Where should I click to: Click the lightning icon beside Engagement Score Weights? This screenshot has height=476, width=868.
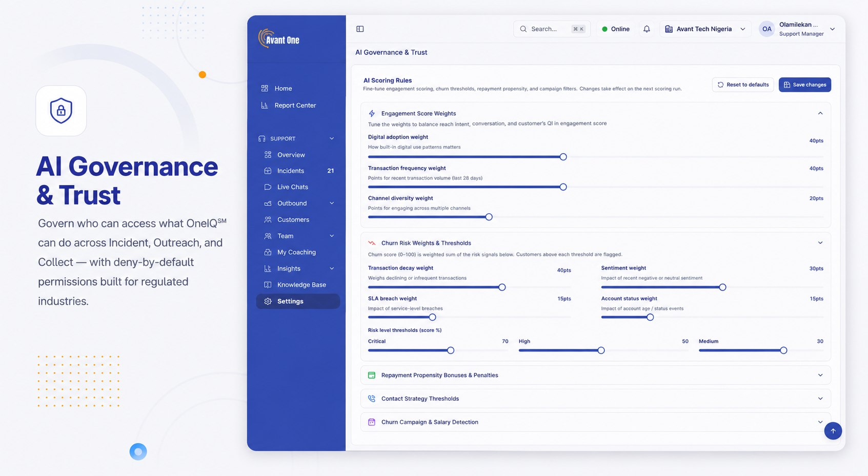click(372, 114)
